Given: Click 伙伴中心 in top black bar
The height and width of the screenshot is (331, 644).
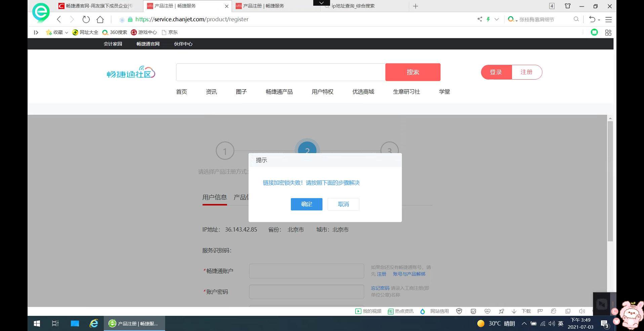Looking at the screenshot, I should pyautogui.click(x=183, y=44).
